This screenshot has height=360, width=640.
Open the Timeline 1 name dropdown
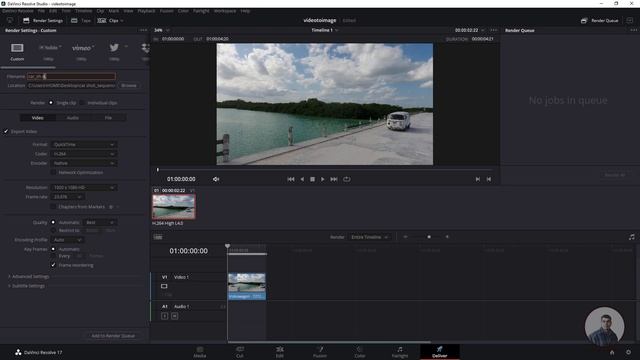(x=325, y=30)
